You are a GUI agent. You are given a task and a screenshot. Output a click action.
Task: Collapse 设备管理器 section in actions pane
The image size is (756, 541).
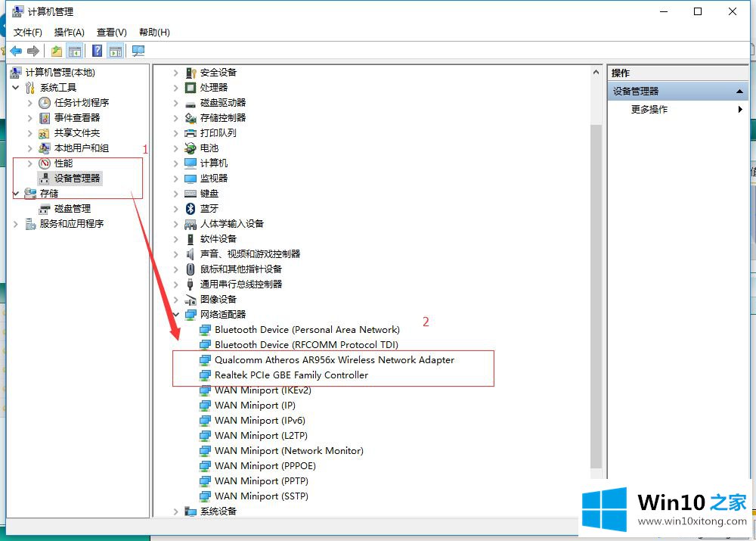click(x=739, y=92)
